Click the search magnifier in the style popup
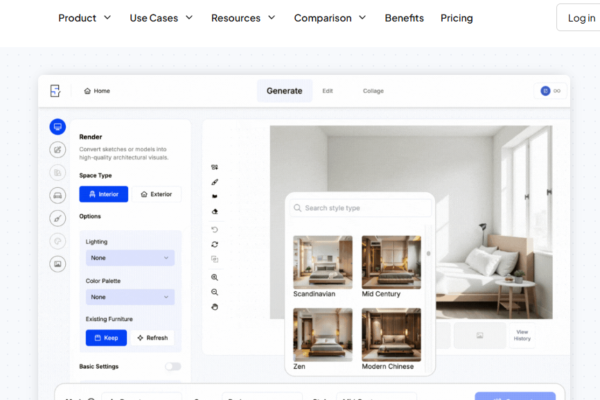600x400 pixels. (297, 208)
